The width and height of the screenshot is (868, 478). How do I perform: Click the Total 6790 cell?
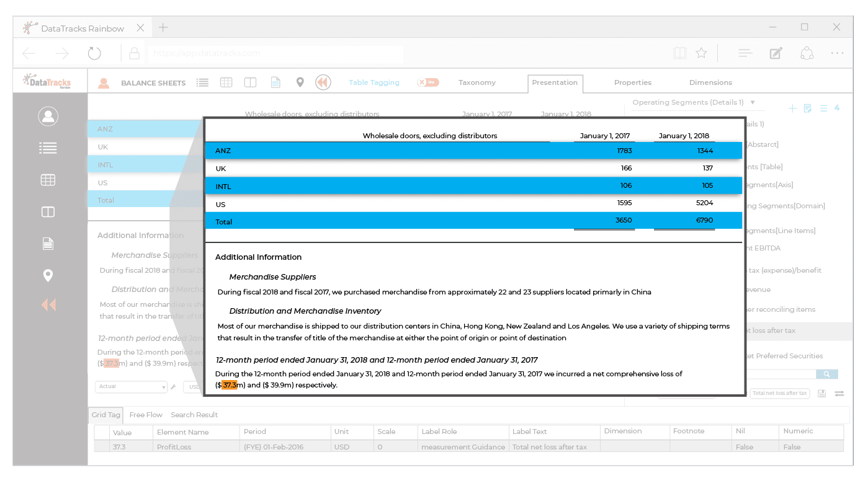tap(705, 220)
